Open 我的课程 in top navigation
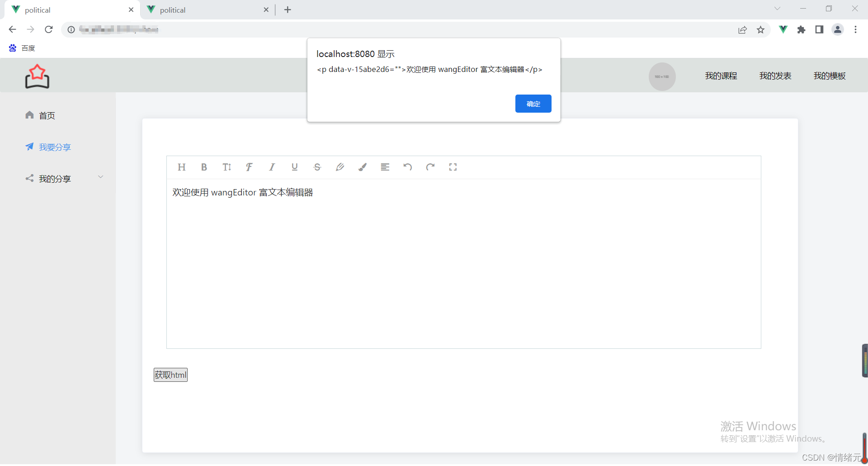The image size is (868, 466). click(x=721, y=76)
